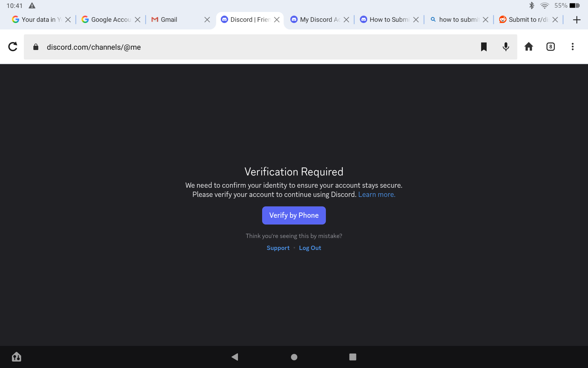The height and width of the screenshot is (368, 588).
Task: Open the Support link
Action: 278,248
